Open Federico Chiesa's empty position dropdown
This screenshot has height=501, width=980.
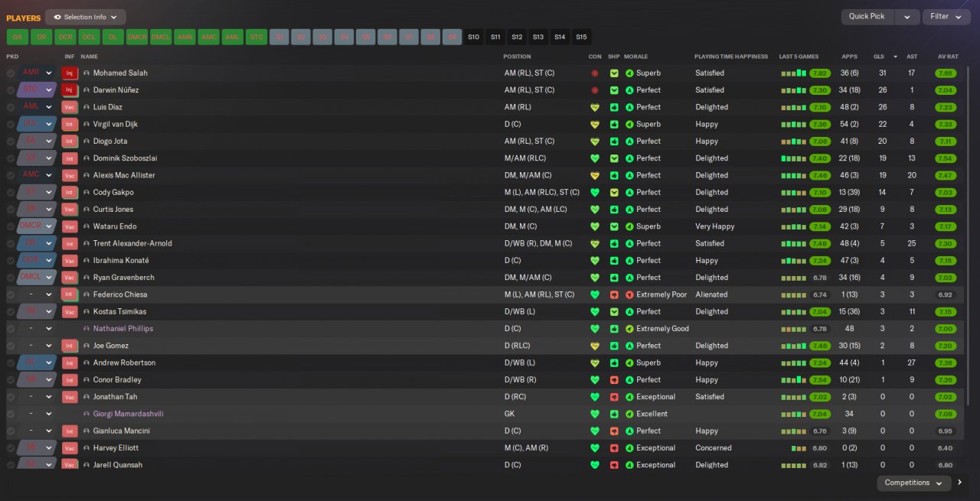[x=38, y=294]
